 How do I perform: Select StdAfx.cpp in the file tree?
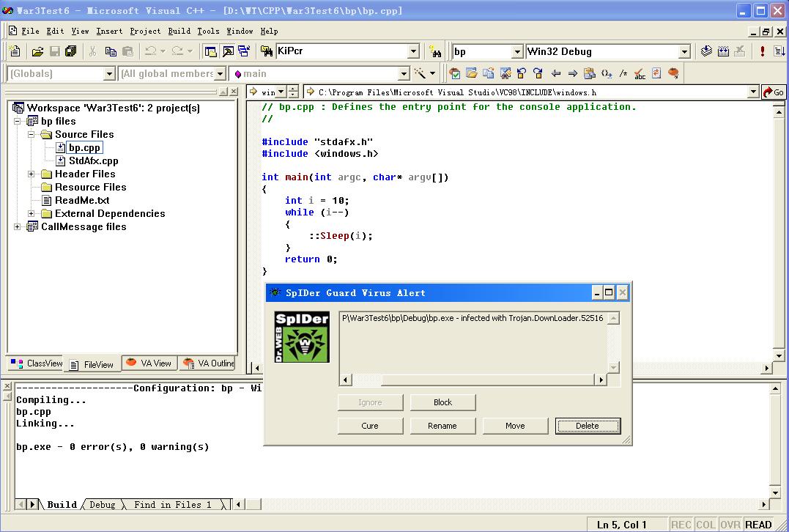pos(94,161)
